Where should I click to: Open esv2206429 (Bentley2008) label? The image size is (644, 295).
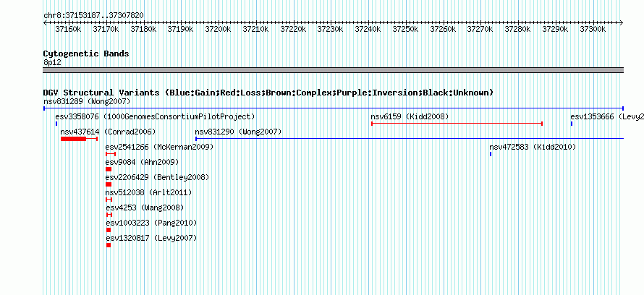(x=157, y=177)
